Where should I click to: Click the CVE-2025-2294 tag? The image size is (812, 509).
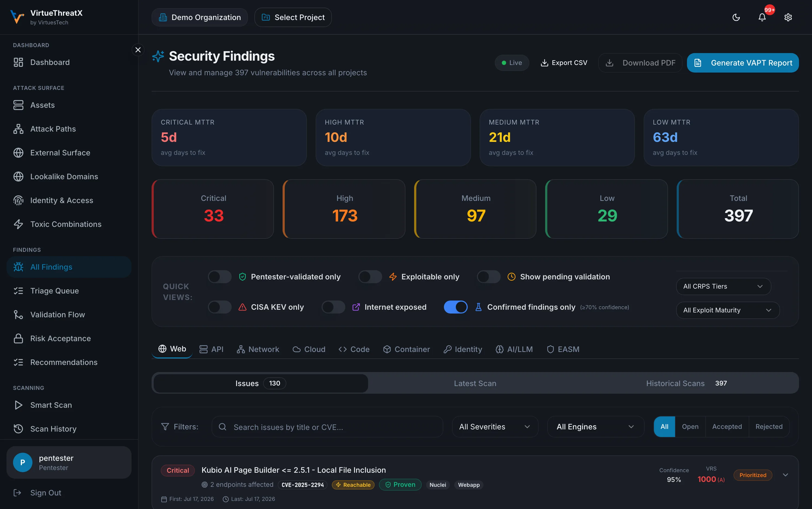303,485
